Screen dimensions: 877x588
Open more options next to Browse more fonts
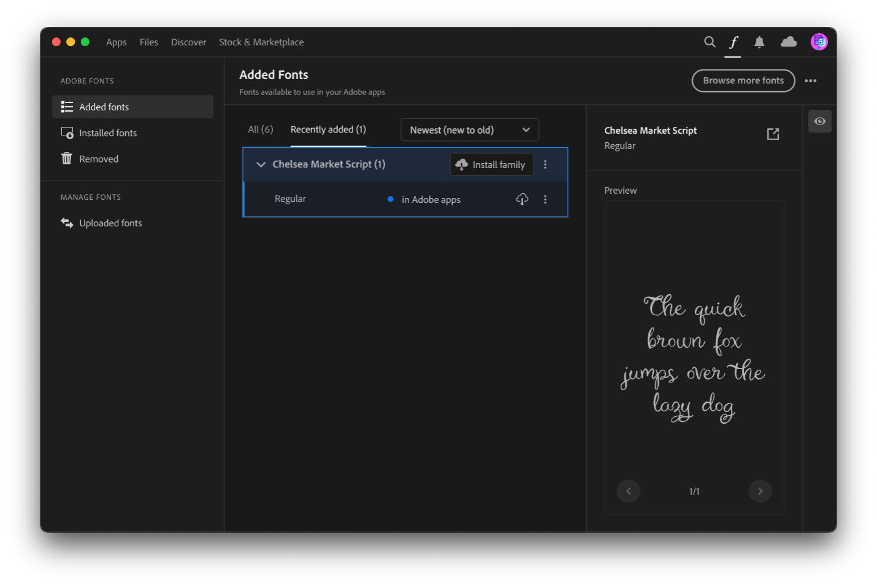tap(811, 81)
